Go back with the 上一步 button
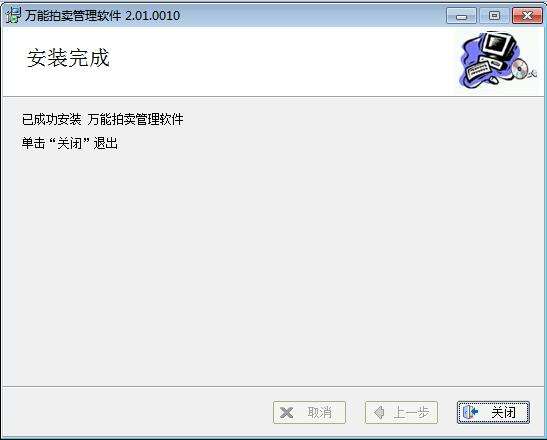The width and height of the screenshot is (547, 440). [x=401, y=412]
